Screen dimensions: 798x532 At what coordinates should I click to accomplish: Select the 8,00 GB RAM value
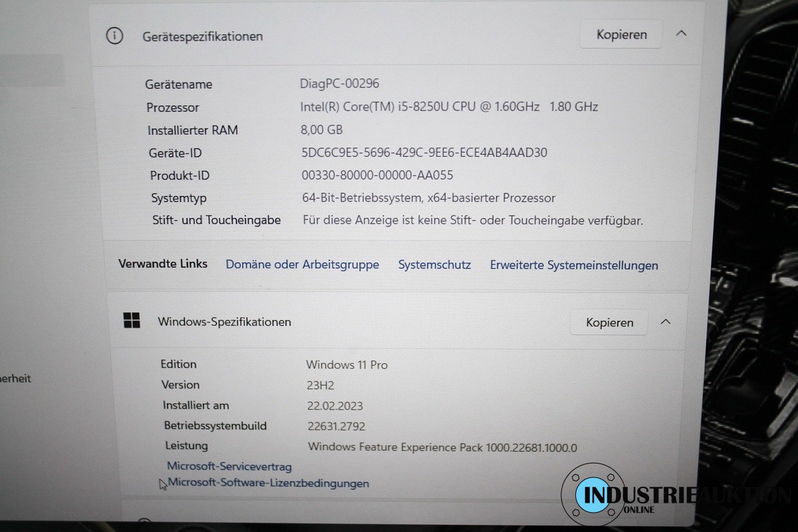[x=322, y=130]
